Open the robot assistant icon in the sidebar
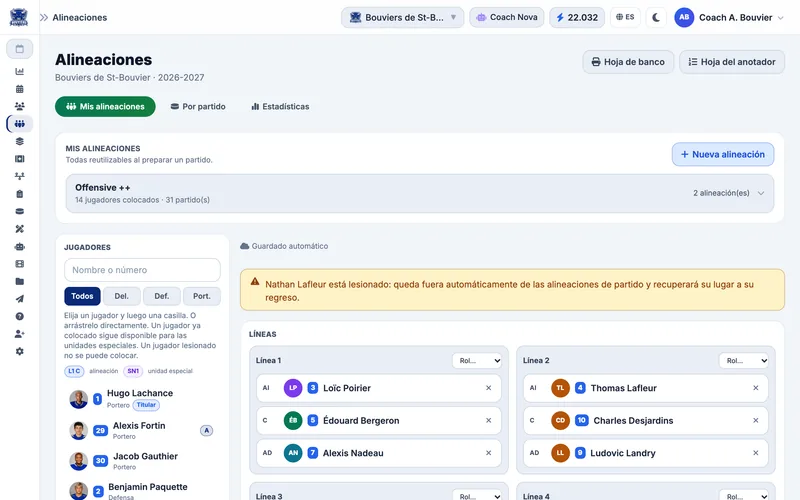This screenshot has width=800, height=500. (19, 246)
